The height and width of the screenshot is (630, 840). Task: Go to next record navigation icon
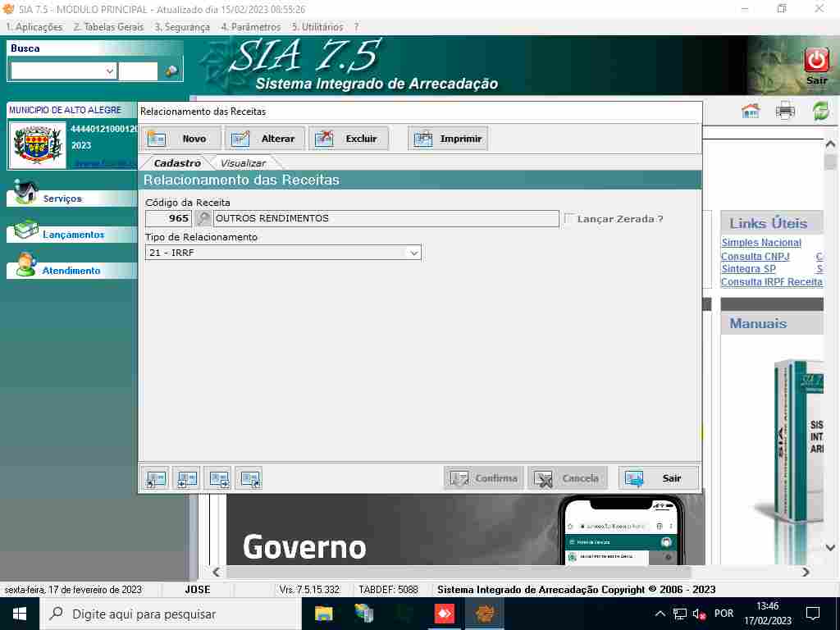218,478
